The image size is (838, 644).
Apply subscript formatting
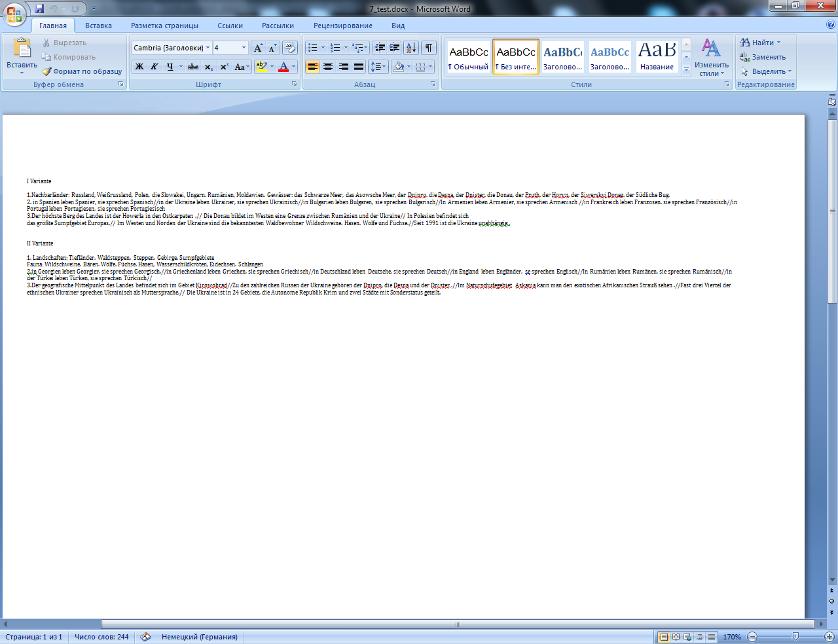(x=208, y=67)
